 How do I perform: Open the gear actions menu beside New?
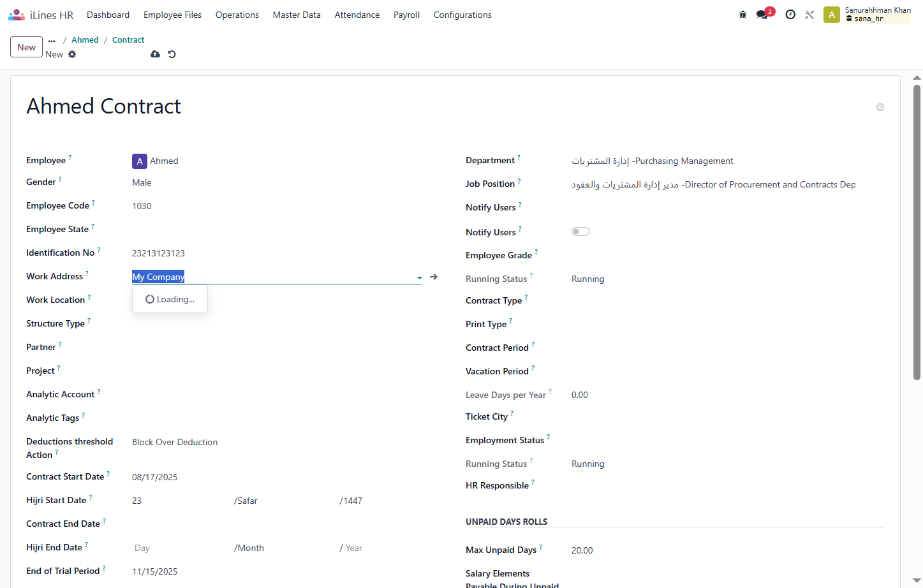(x=72, y=54)
